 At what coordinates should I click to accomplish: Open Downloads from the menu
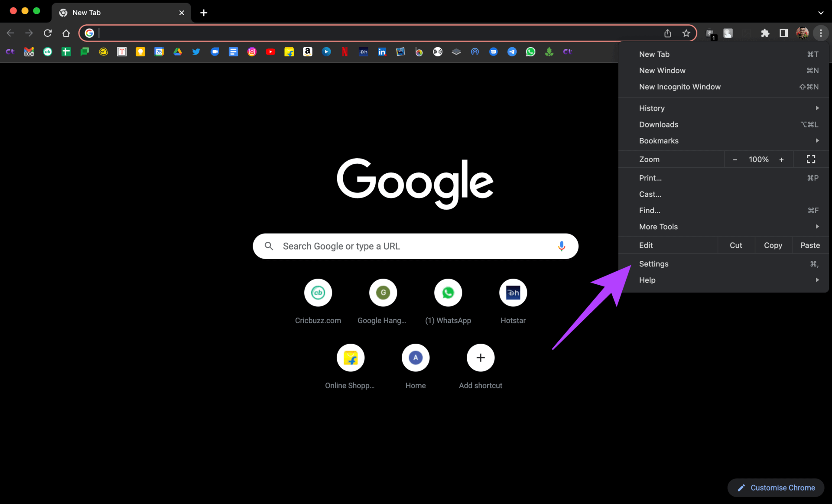[724, 124]
